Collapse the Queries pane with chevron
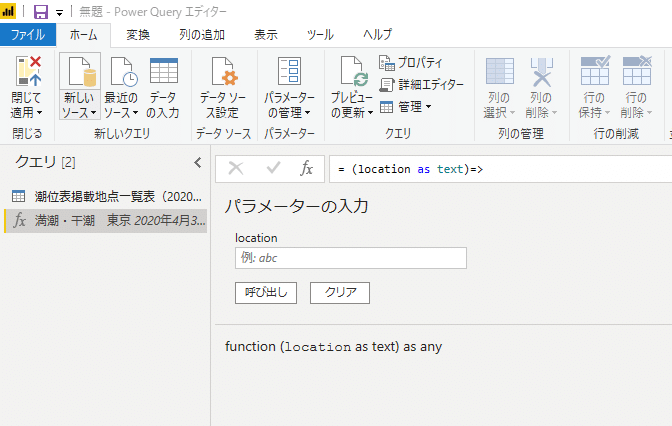The image size is (672, 426). [197, 162]
